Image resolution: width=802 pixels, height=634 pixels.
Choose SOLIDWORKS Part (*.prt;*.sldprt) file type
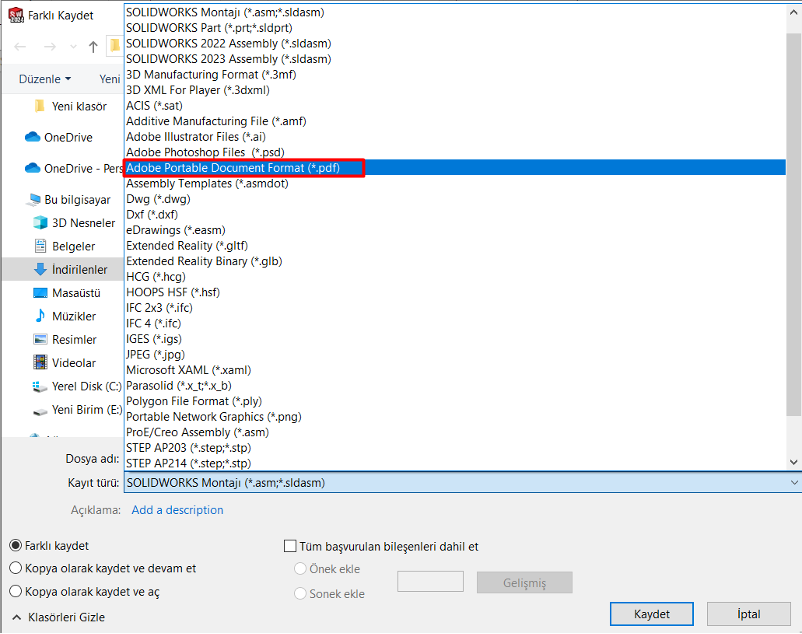[x=455, y=28]
